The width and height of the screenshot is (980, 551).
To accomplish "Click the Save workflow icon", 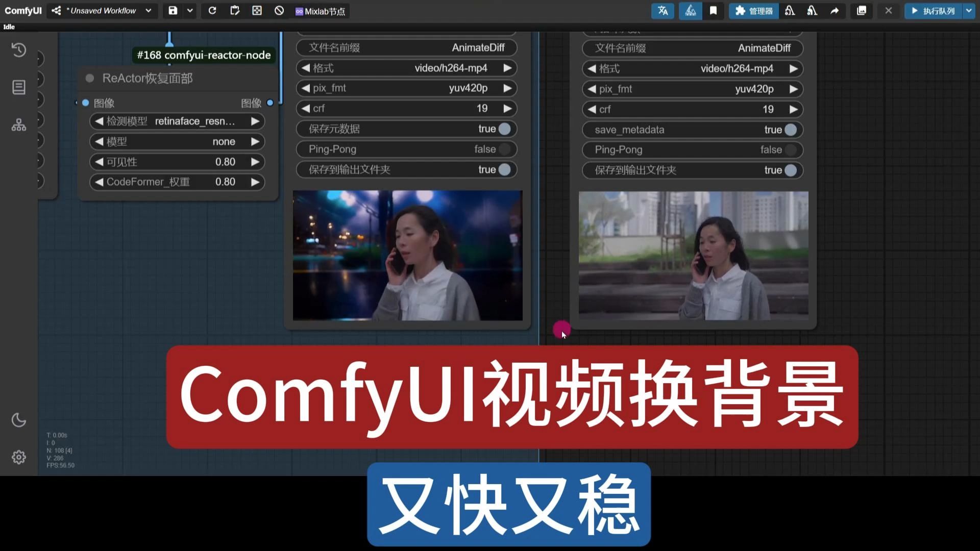I will tap(173, 11).
